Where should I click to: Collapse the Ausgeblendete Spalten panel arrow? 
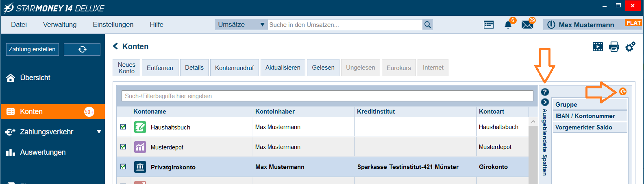coord(545,102)
